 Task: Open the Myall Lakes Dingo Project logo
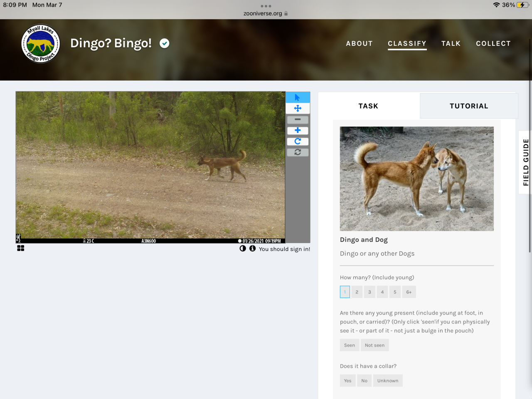coord(41,43)
